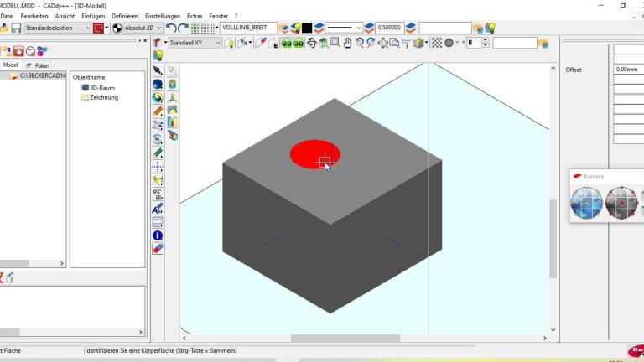Switch to 2D view button

286,43
